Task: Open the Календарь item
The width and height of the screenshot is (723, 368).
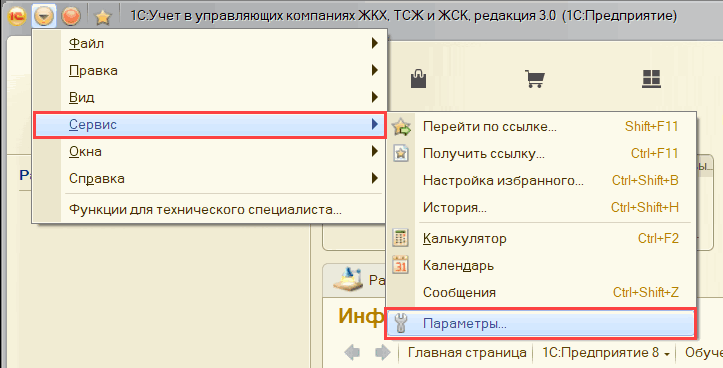Action: click(x=540, y=266)
